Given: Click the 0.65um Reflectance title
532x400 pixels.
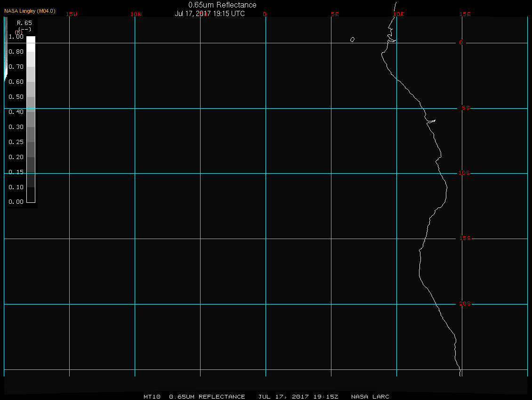Looking at the screenshot, I should pos(222,5).
